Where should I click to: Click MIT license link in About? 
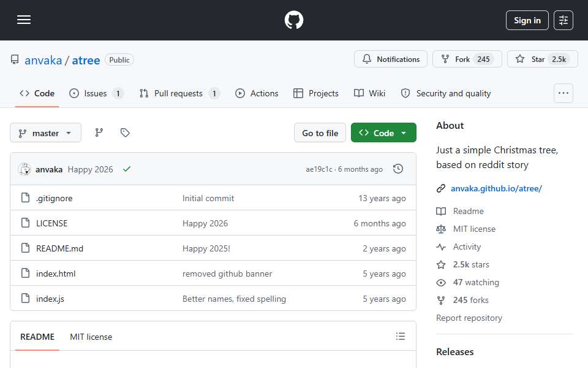click(x=474, y=229)
